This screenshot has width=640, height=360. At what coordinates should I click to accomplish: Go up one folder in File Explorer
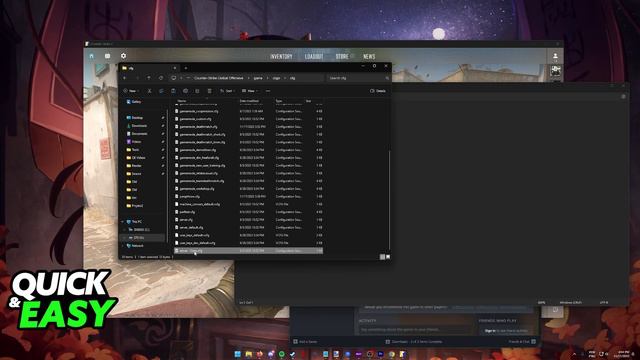point(149,78)
